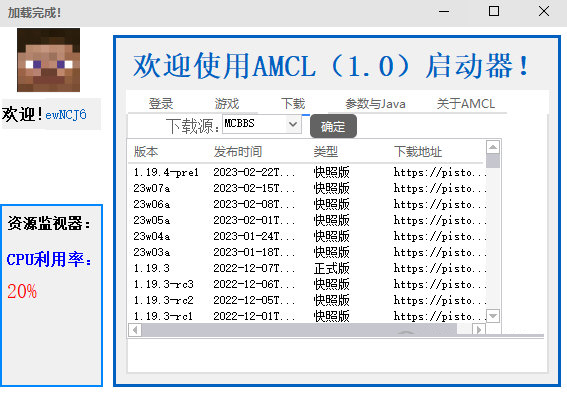Sort by the 发布时间 column header
567x396 pixels.
pos(238,152)
